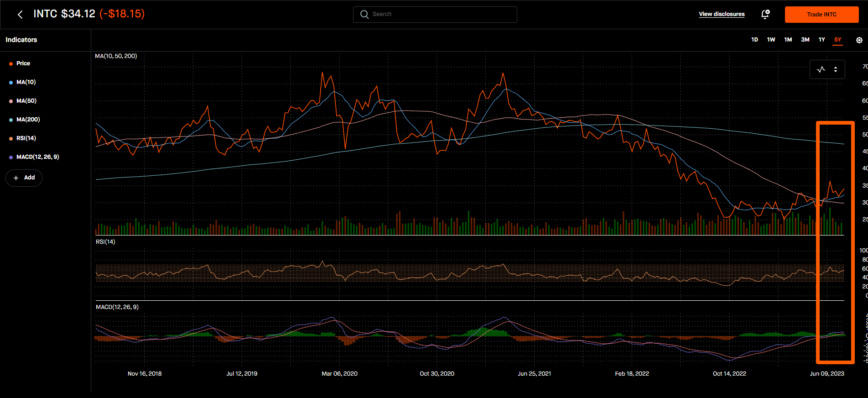
Task: Click the Oct 14, 2022 axis date
Action: pos(729,374)
